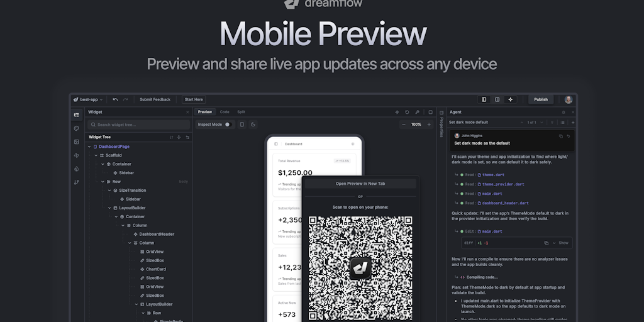The image size is (644, 322).
Task: Open the Widget Tree sidebar icon
Action: click(x=76, y=115)
